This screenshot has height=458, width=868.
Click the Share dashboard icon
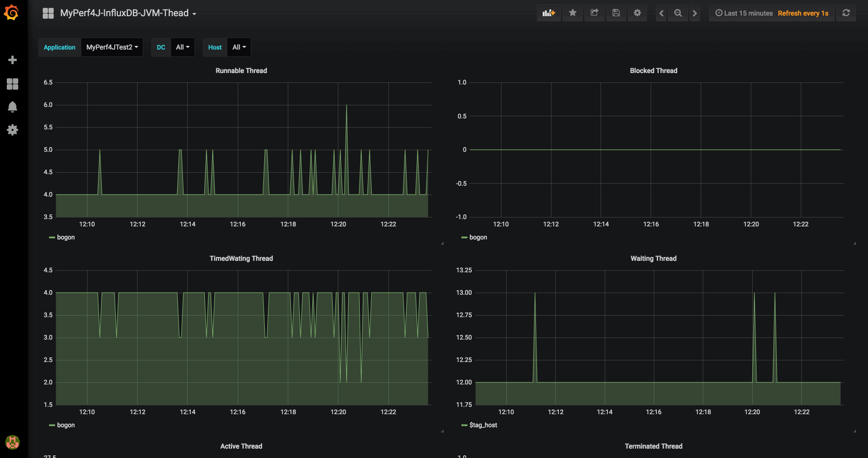click(594, 13)
